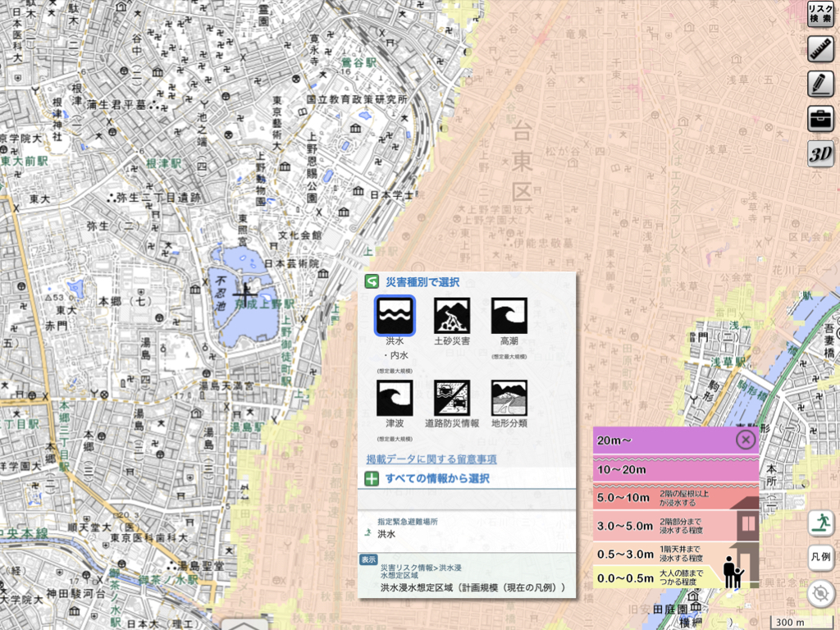Select the 地形分類 terrain classification icon

[x=509, y=398]
